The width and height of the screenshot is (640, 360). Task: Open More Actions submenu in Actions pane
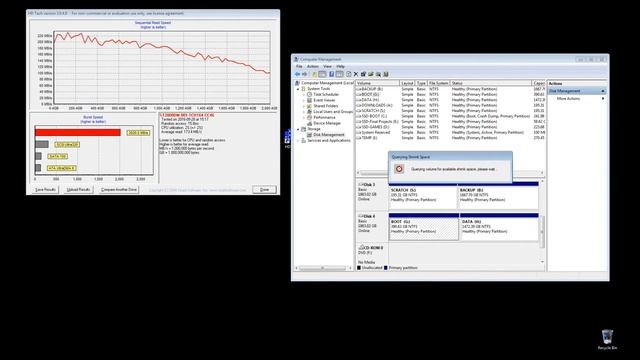(576, 99)
